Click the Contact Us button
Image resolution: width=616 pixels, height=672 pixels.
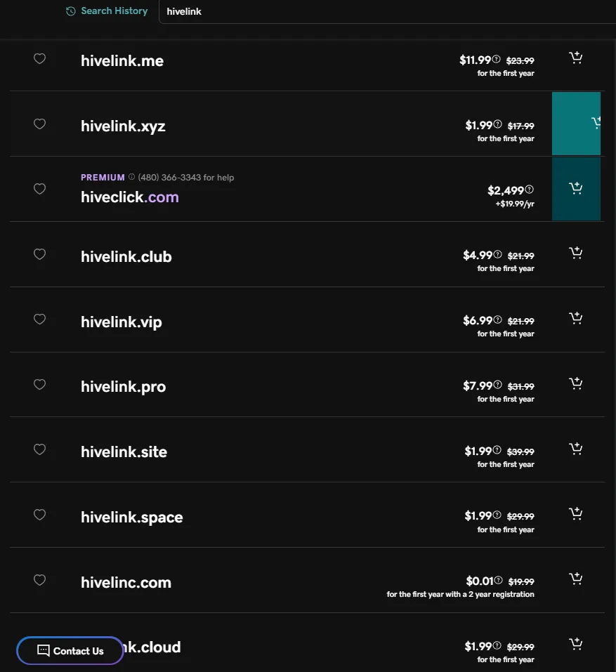pyautogui.click(x=70, y=650)
